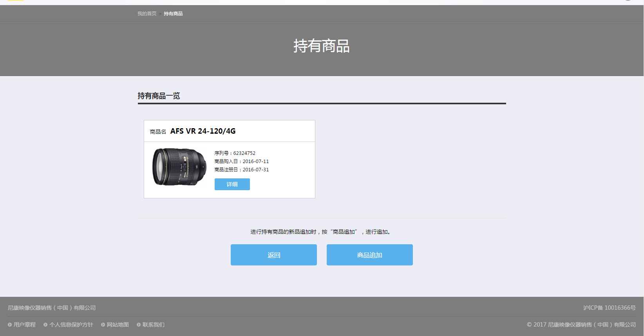Open the 网站地图 footer link
Viewport: 644px width, 336px height.
point(118,325)
